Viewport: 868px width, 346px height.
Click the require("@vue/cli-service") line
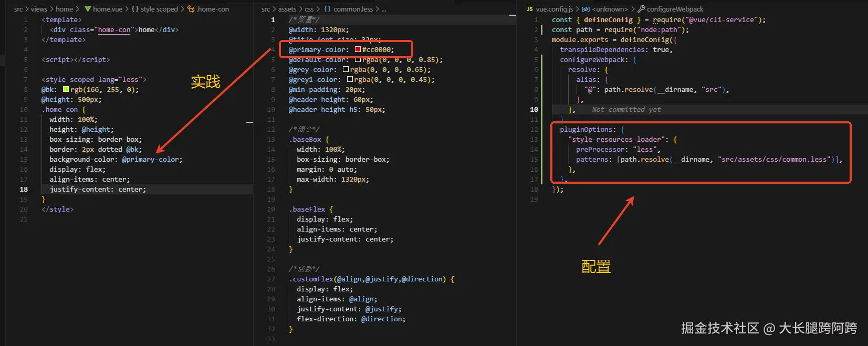tap(658, 19)
